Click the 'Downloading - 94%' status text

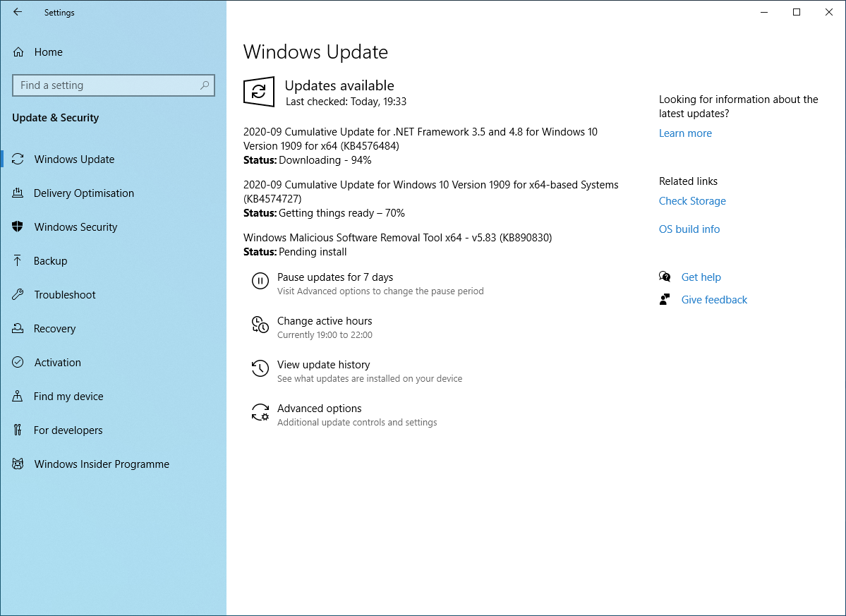(x=325, y=160)
